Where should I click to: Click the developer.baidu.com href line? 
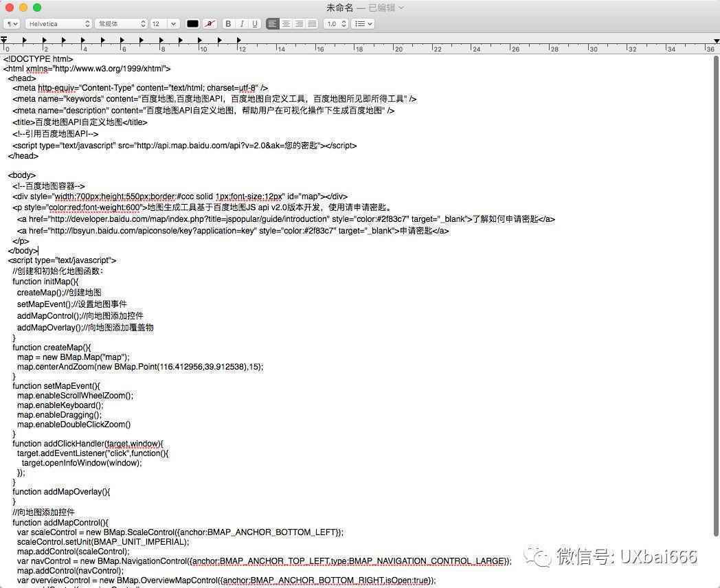point(286,219)
